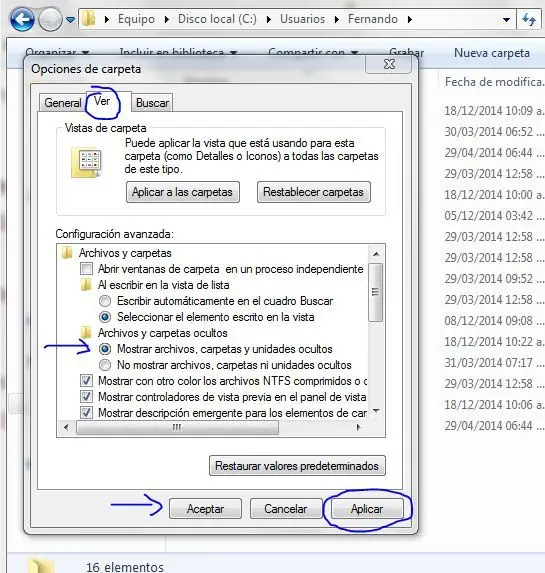The image size is (545, 573).
Task: Select Escribir automáticamente en el cuadro Buscar
Action: 105,301
